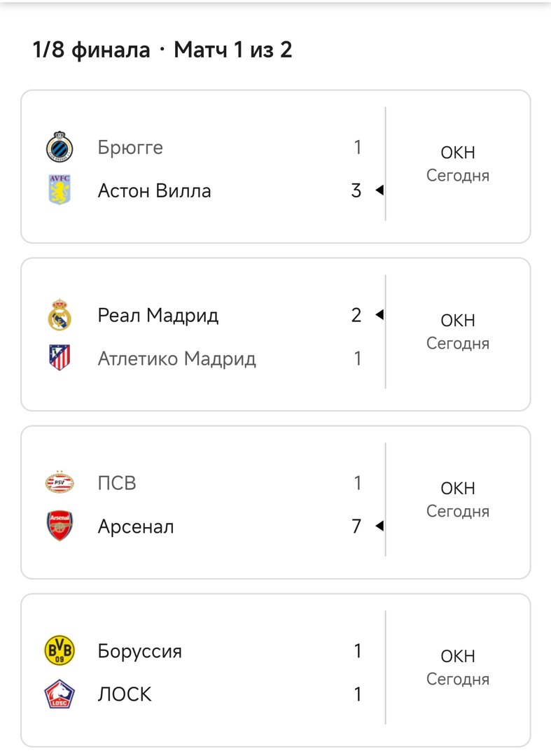Screen dimensions: 551x756
Task: Click the winner arrow next to Real Madrid score
Action: coord(379,316)
